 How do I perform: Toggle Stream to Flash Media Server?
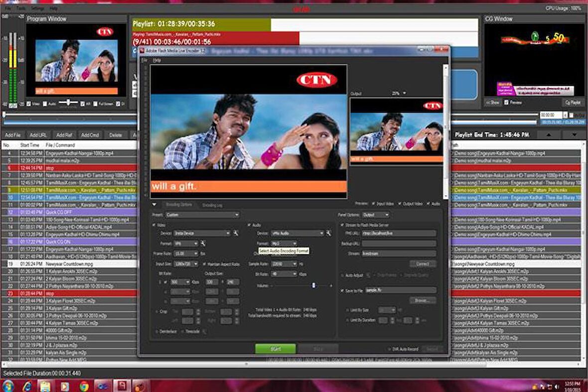click(342, 225)
